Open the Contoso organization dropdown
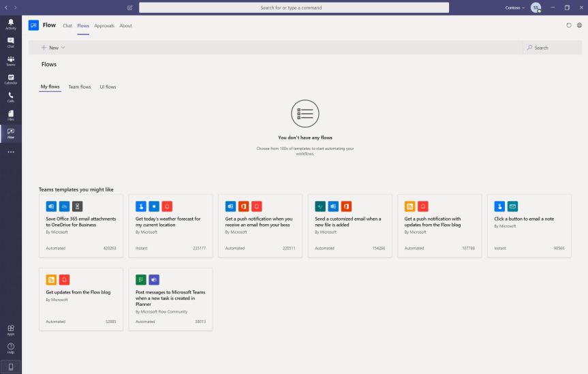This screenshot has width=588, height=374. click(x=515, y=7)
